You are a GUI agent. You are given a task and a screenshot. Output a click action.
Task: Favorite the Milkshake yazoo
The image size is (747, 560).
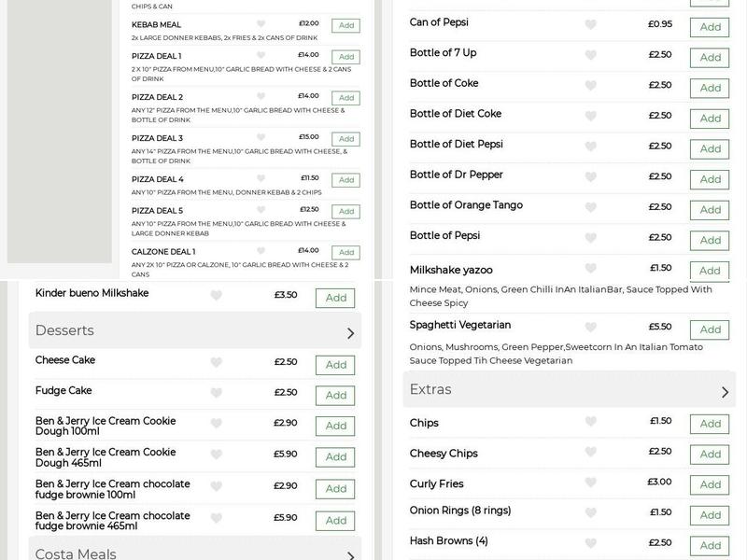click(591, 269)
